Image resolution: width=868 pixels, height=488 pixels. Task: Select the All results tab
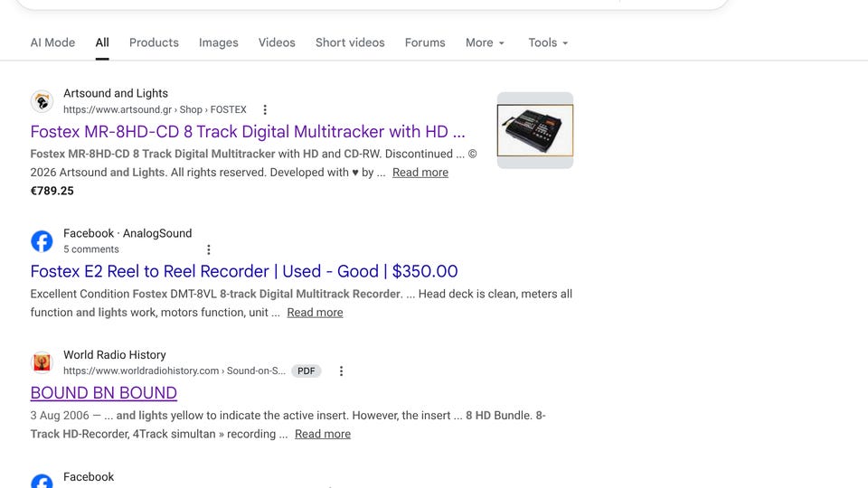coord(102,42)
